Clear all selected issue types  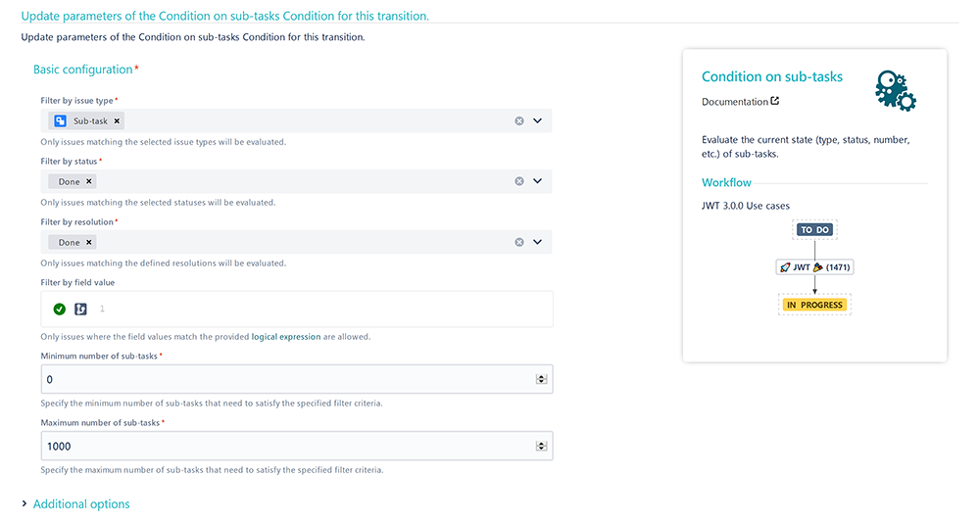(518, 120)
